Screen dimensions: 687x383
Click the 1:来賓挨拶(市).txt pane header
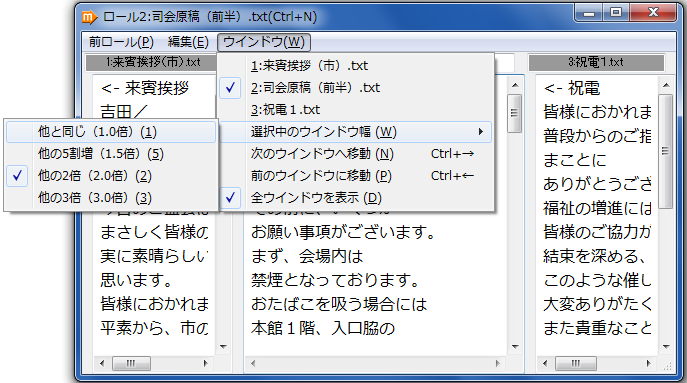(x=151, y=63)
